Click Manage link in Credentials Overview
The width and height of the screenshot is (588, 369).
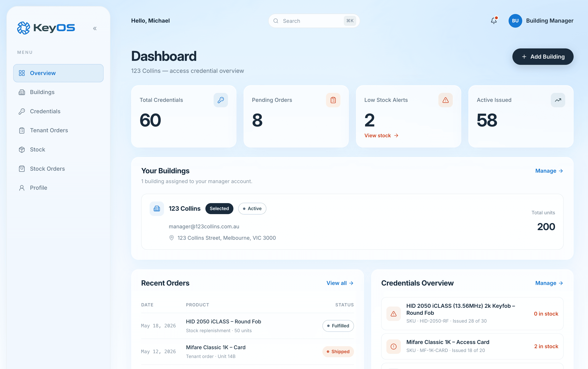click(549, 283)
